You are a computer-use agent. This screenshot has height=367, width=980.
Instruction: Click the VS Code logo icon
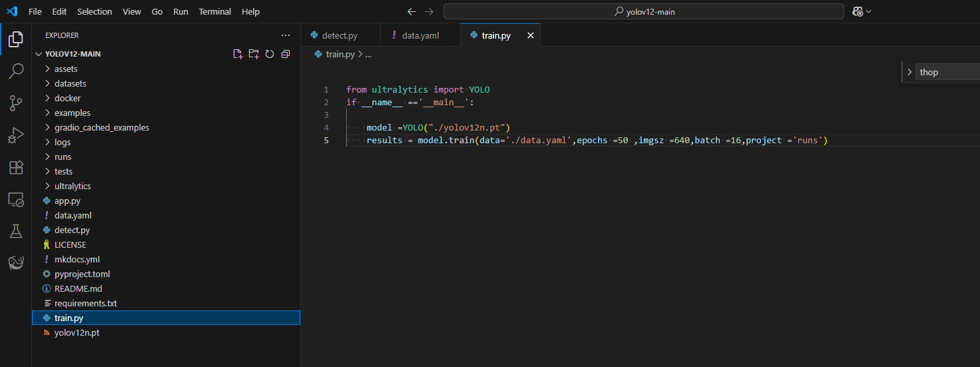(x=12, y=11)
